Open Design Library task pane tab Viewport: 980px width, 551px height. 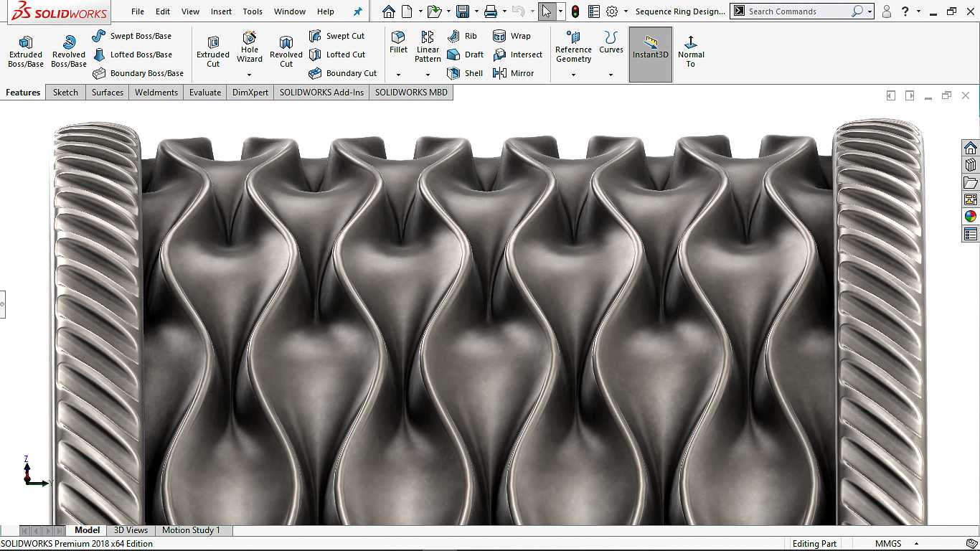(x=971, y=166)
